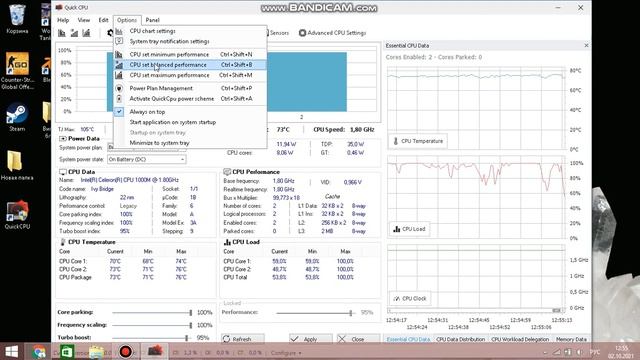Click the volume icon in system tray
Screen dimensions: 640x360
(580, 352)
